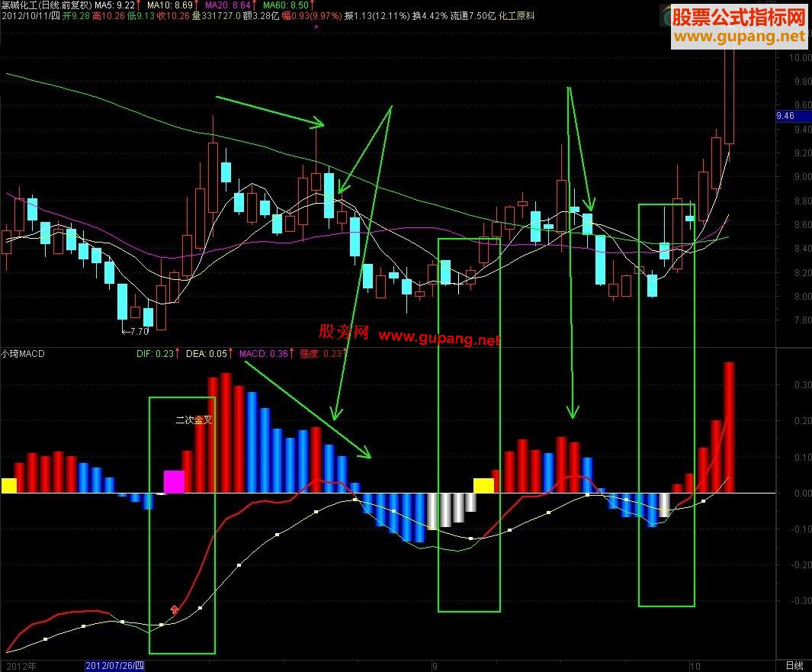Switch period using the 日线 button
This screenshot has height=672, width=812.
pos(794,666)
